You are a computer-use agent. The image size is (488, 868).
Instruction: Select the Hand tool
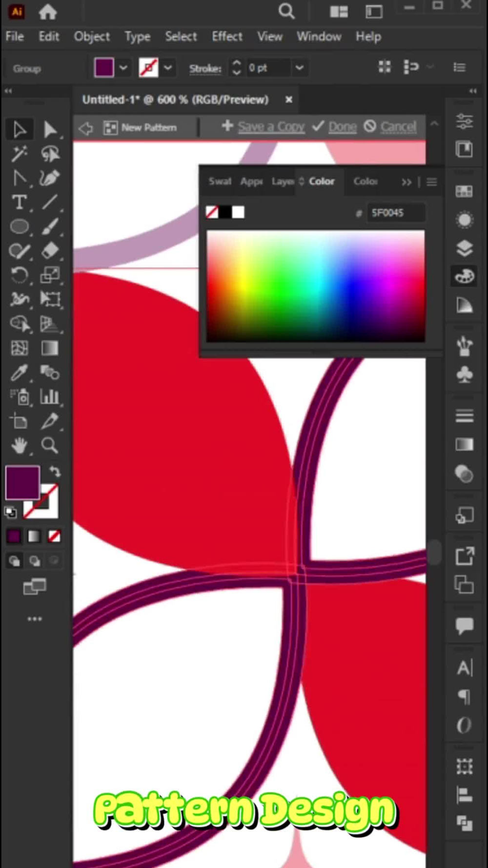pos(20,445)
